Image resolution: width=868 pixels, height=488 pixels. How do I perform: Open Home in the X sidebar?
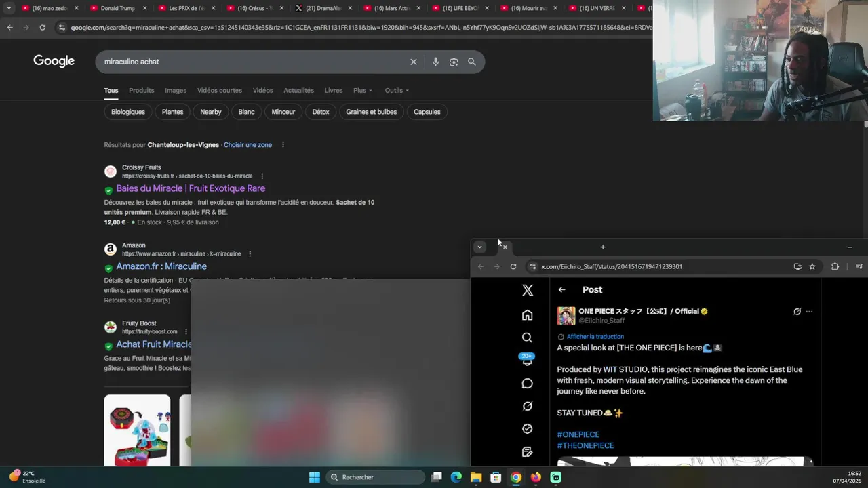click(x=527, y=314)
